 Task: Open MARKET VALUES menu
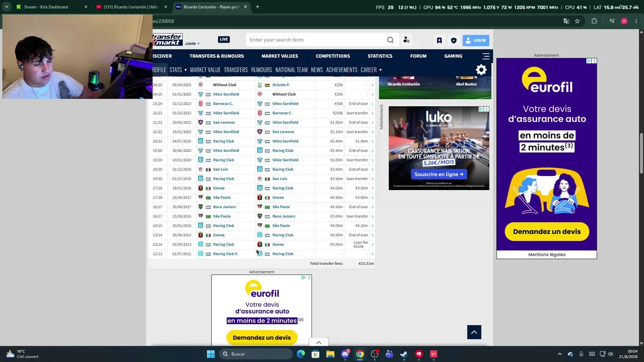280,56
